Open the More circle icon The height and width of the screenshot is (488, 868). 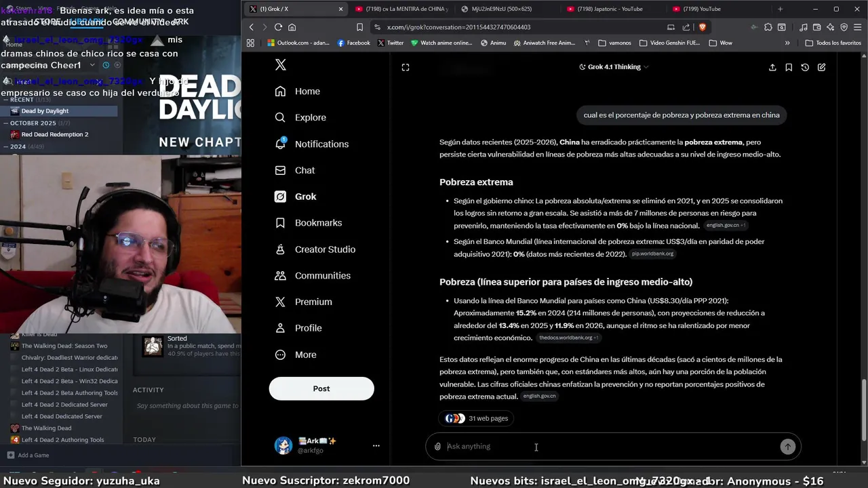click(x=280, y=354)
